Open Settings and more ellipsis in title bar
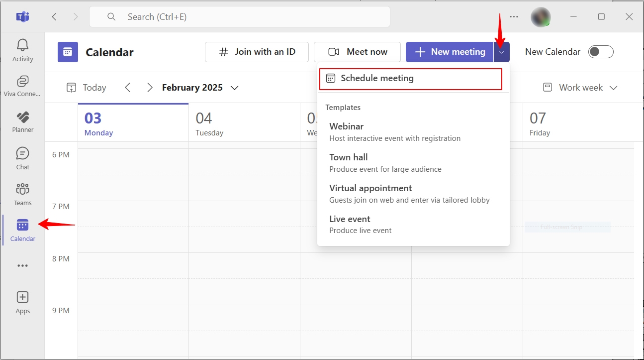This screenshot has width=644, height=360. pos(514,16)
